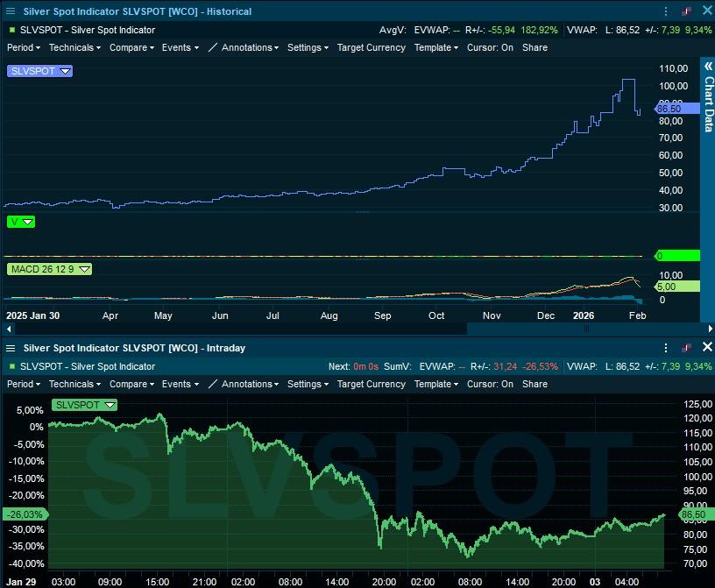Pop out the Intraday chart window
715x588 pixels.
click(x=686, y=348)
